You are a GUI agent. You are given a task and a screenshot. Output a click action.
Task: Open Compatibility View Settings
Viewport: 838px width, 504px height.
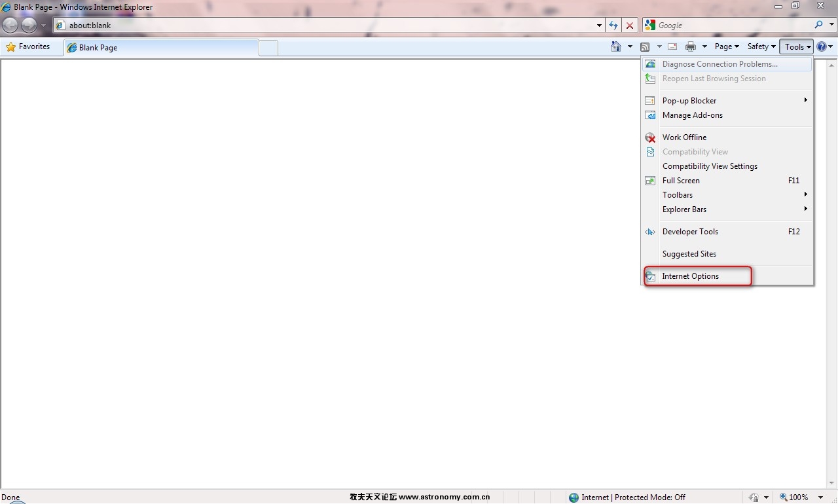tap(727, 166)
